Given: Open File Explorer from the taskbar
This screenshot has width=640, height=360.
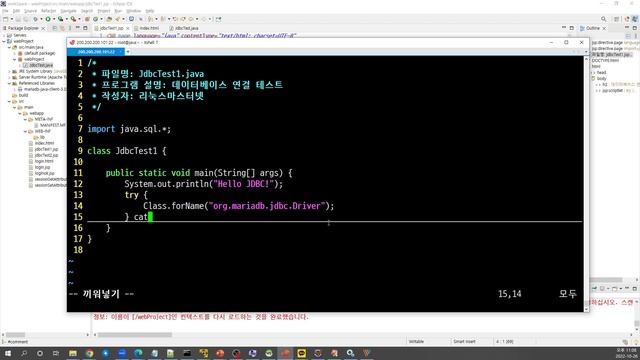Looking at the screenshot, I should tap(73, 353).
